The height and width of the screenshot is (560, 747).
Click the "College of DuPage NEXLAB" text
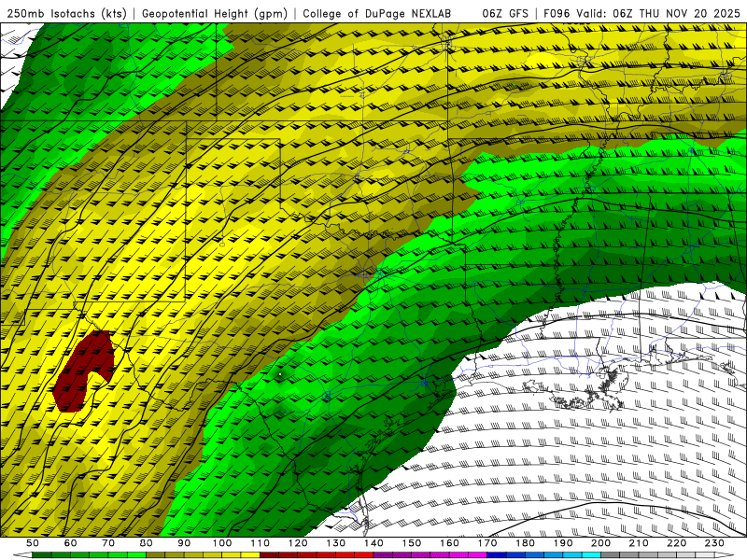click(377, 14)
